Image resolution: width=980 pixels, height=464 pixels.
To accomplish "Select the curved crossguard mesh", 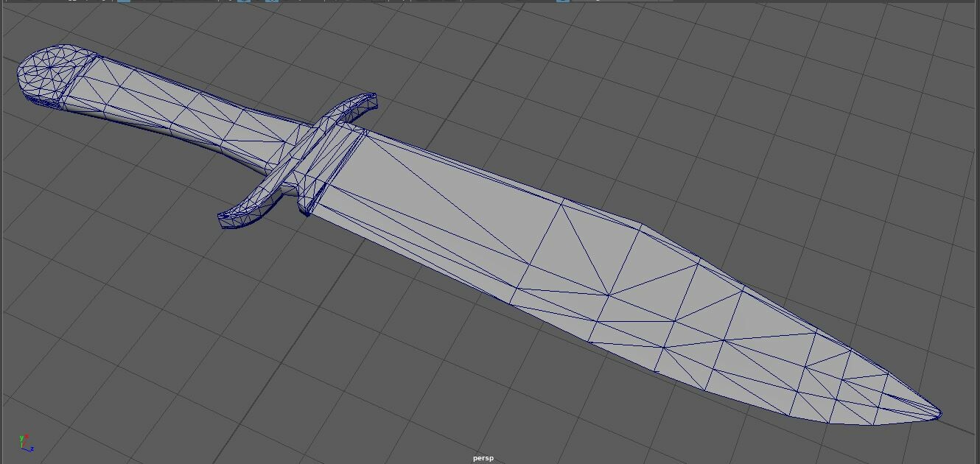I will tap(298, 161).
